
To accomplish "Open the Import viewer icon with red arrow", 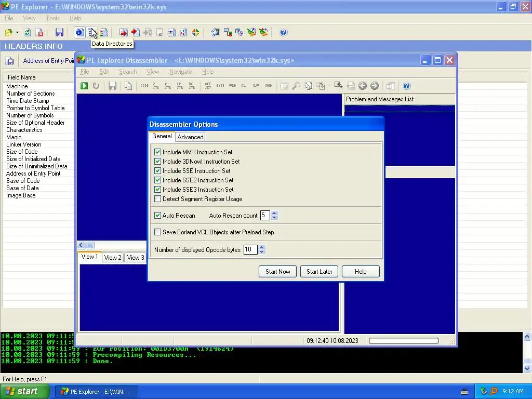I will (136, 33).
